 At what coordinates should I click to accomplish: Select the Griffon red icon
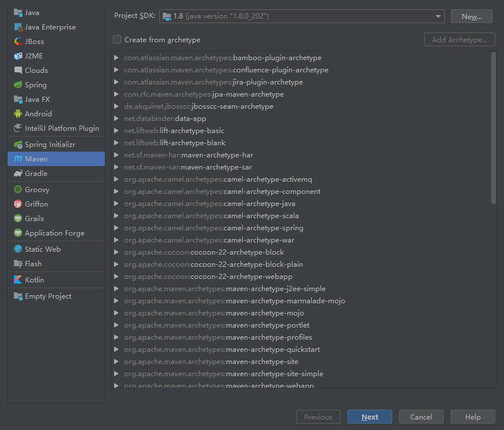[18, 204]
